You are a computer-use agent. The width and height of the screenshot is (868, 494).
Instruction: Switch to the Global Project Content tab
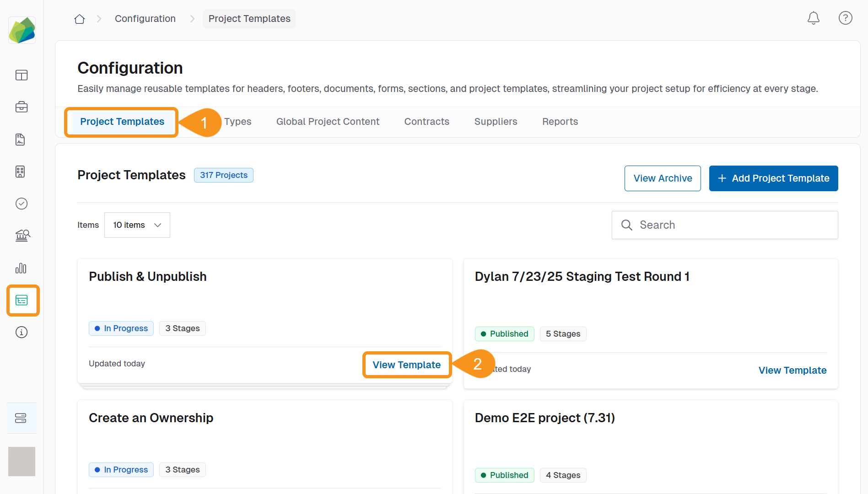(x=328, y=122)
